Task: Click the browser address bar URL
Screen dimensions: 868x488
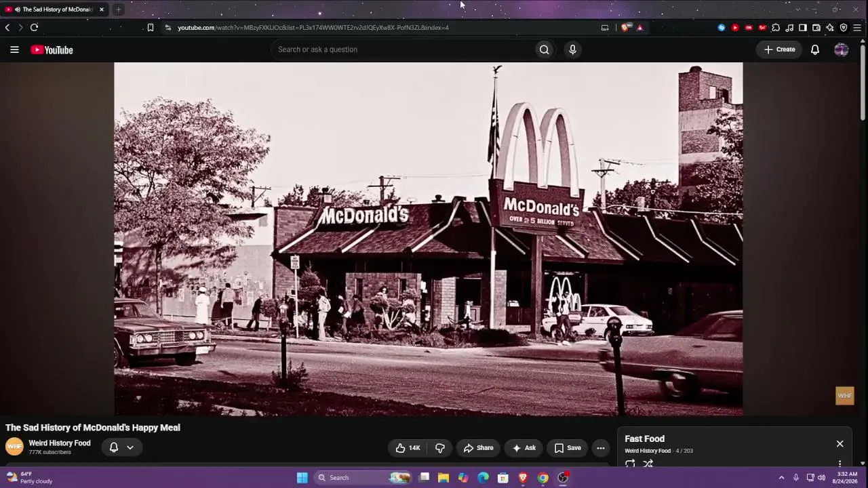Action: point(313,28)
